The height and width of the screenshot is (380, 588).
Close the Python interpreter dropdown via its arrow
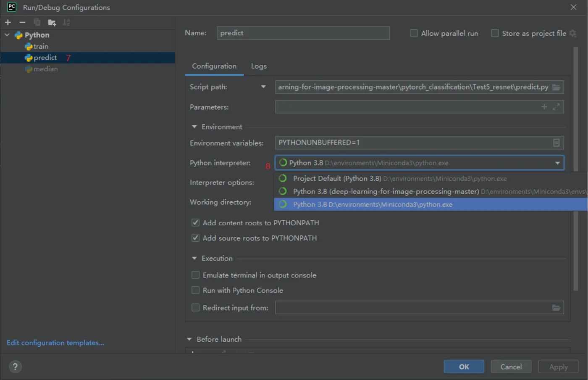pos(557,163)
